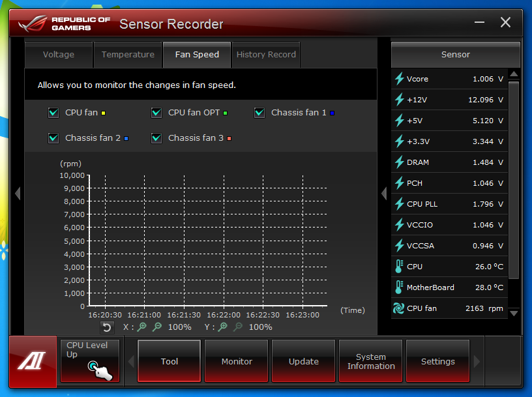
Task: Click the CPU PLL lightning bolt icon
Action: 400,204
